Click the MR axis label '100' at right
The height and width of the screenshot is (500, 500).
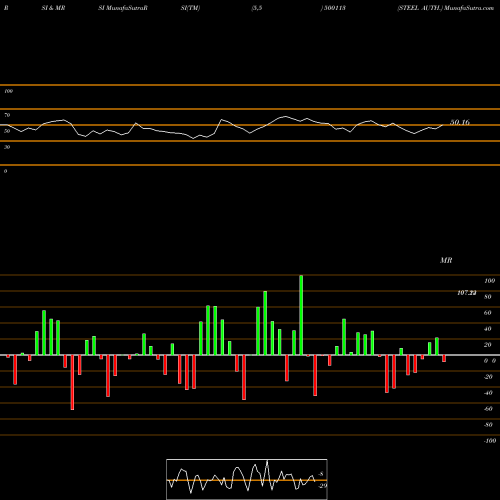tap(489, 281)
